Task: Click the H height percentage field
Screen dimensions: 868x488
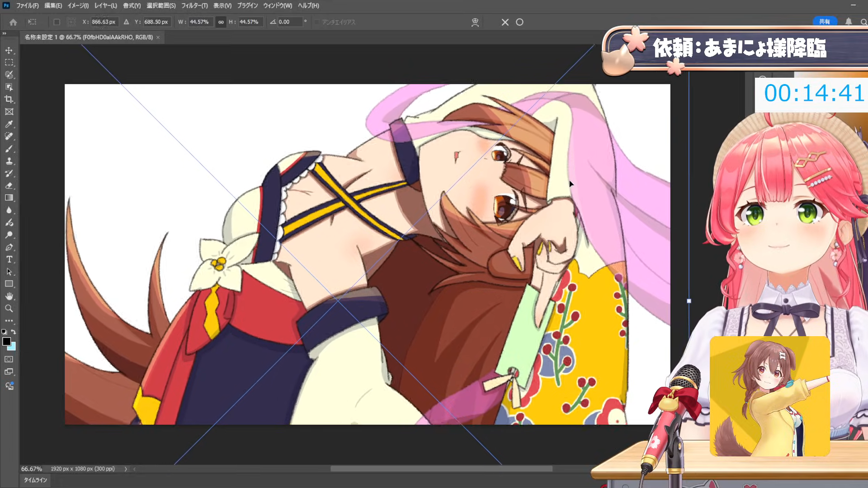Action: pyautogui.click(x=250, y=22)
